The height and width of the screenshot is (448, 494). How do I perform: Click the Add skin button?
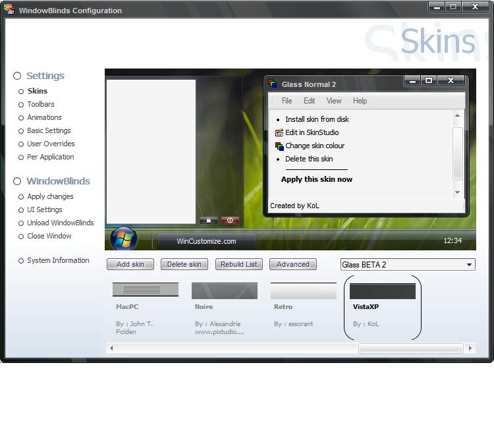click(130, 264)
